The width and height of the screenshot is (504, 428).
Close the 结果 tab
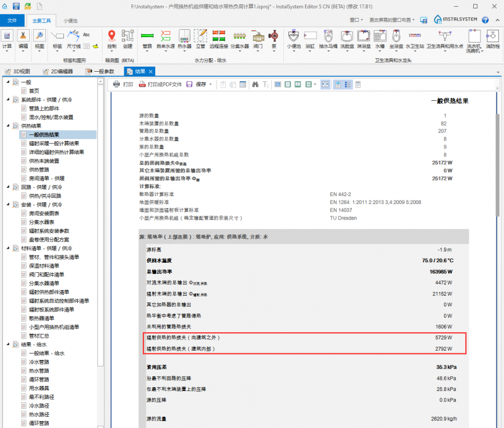[151, 71]
